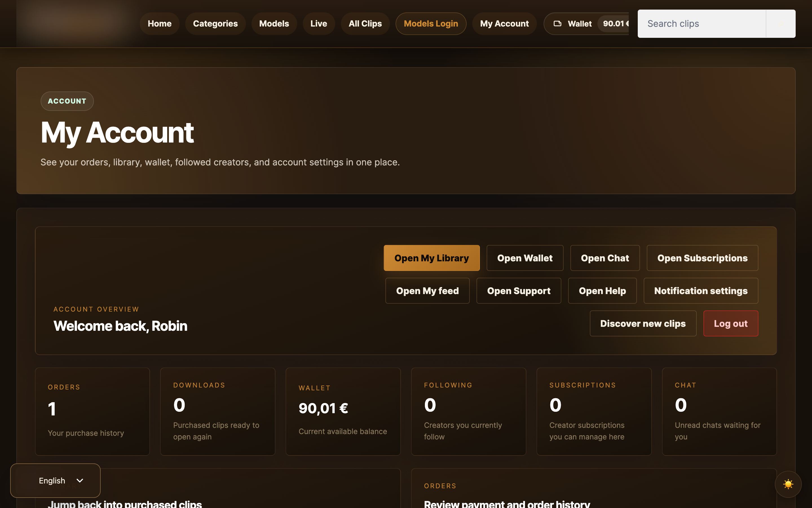Click the Welcome back, Robin heading
This screenshot has height=508, width=812.
tap(120, 326)
